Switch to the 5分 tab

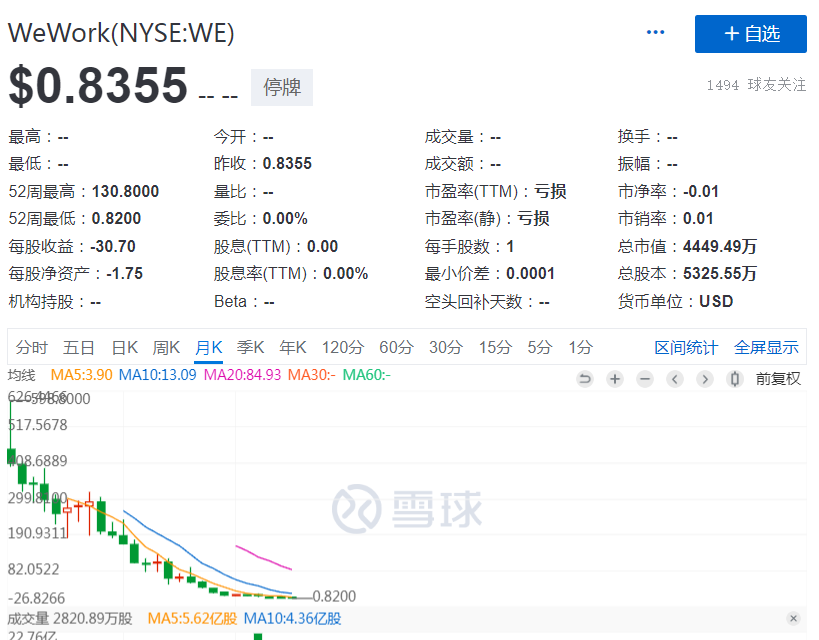540,347
